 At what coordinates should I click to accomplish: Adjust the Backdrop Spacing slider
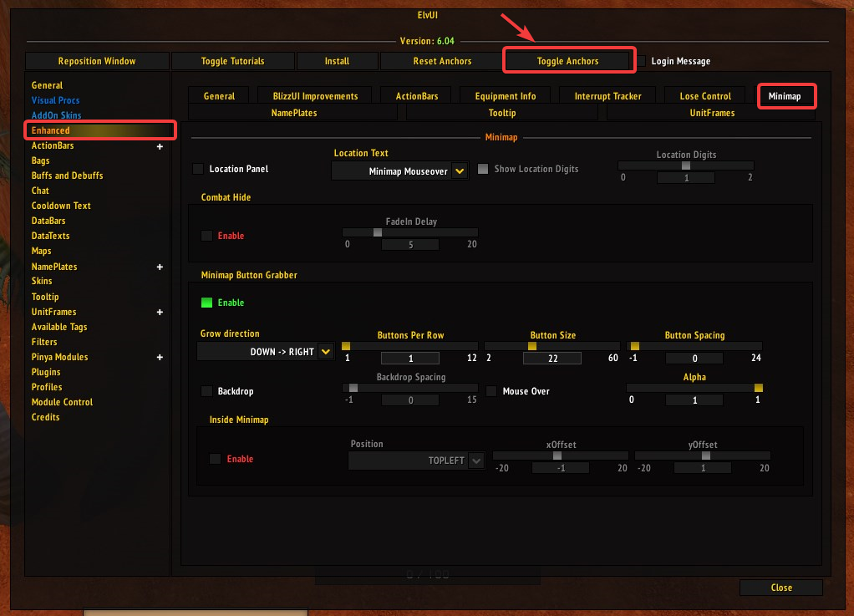[x=410, y=388]
